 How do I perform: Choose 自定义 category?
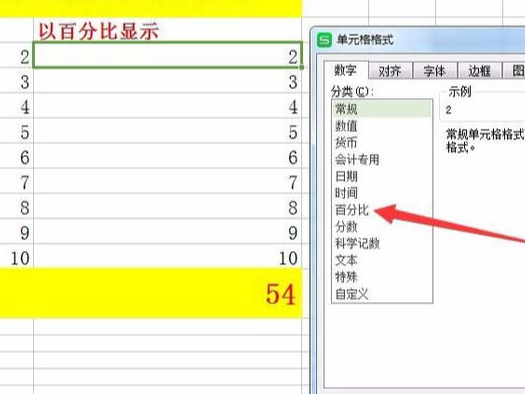coord(382,294)
